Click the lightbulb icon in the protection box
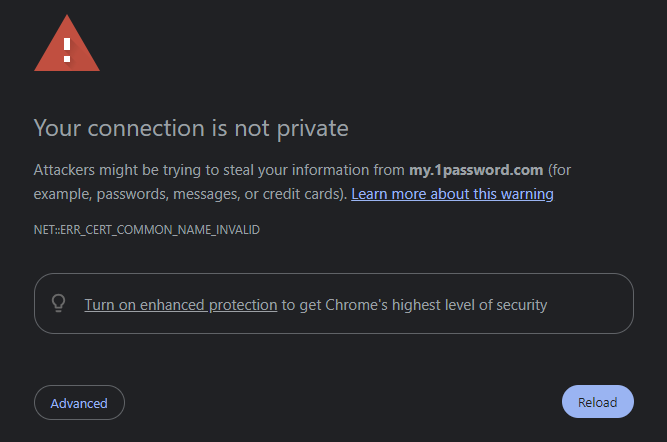Screen dimensions: 667x442 (x=59, y=304)
